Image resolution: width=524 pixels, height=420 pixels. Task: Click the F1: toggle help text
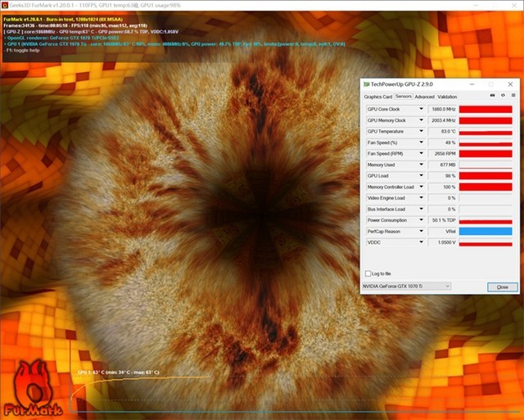22,50
